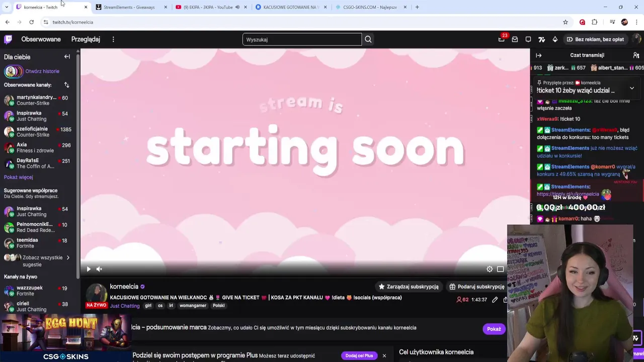Collapse the left sidebar arrow

pyautogui.click(x=67, y=57)
